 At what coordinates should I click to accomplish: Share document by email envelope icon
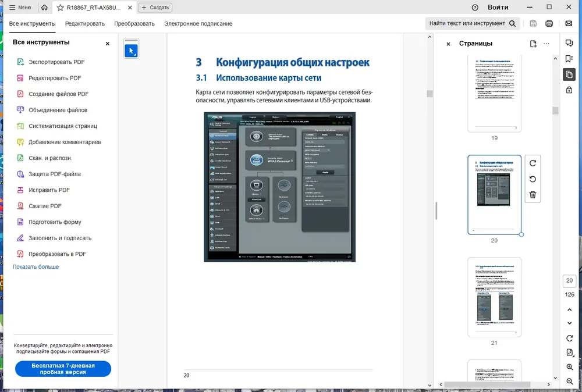(x=569, y=23)
